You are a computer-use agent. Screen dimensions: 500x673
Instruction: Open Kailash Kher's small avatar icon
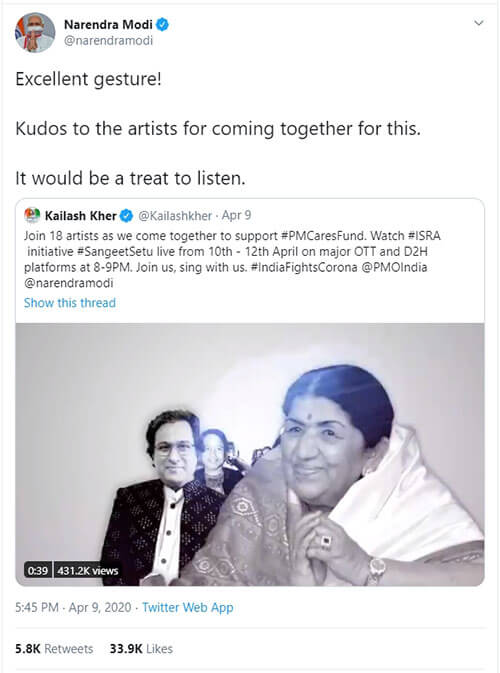[32, 215]
